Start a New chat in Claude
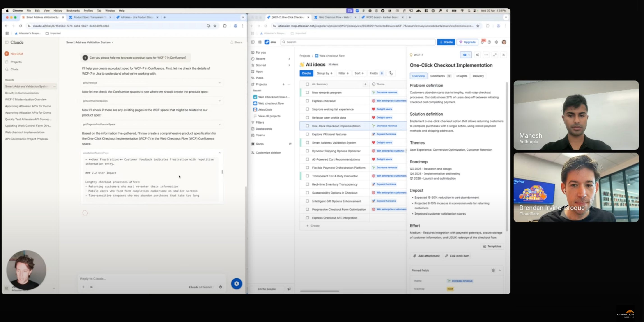Screen dimensions: 644x322 click(x=14, y=54)
